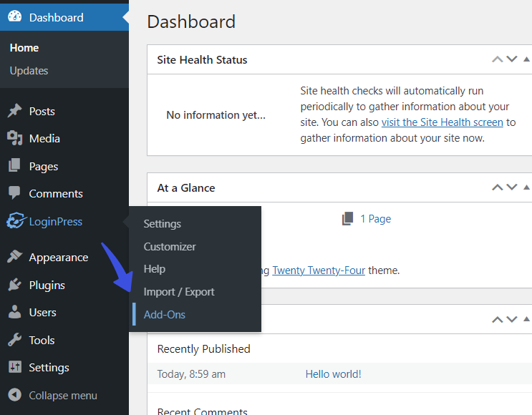
Task: Open the Updates submenu item
Action: (x=29, y=71)
